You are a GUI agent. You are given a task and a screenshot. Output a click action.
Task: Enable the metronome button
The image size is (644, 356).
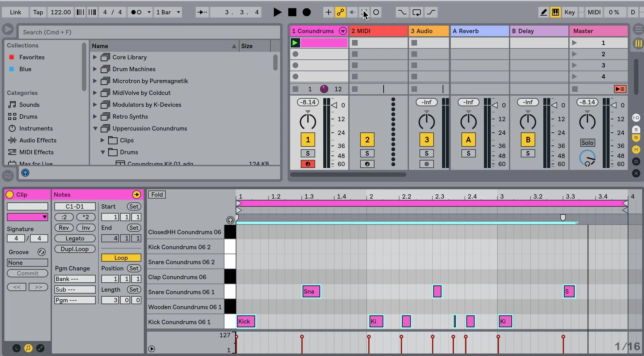pos(136,12)
